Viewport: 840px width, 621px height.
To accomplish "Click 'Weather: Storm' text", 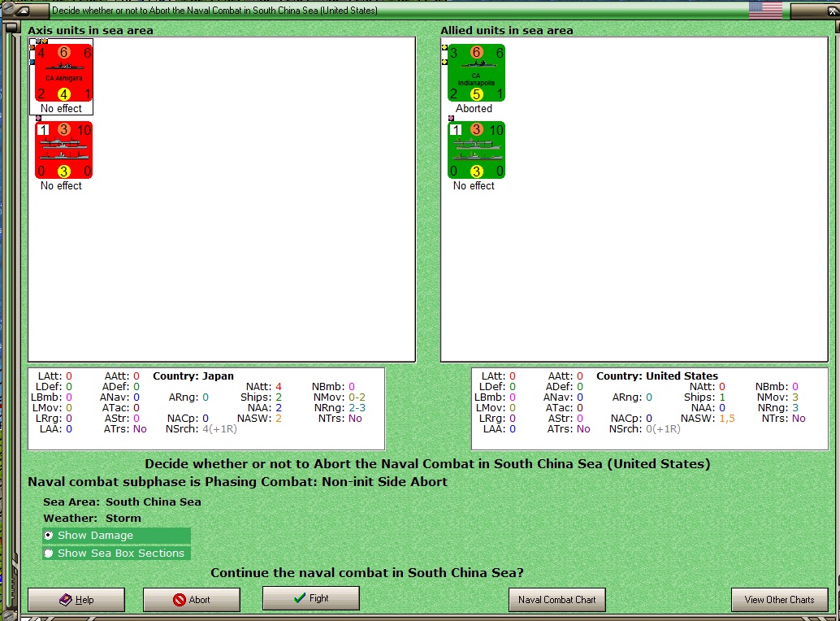I will (92, 518).
